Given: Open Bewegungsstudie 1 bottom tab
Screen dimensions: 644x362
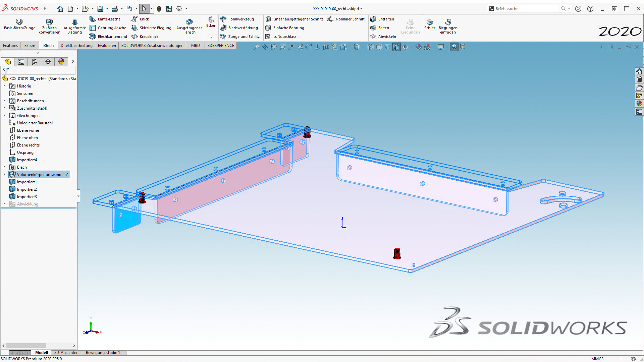Looking at the screenshot, I should pyautogui.click(x=102, y=353).
